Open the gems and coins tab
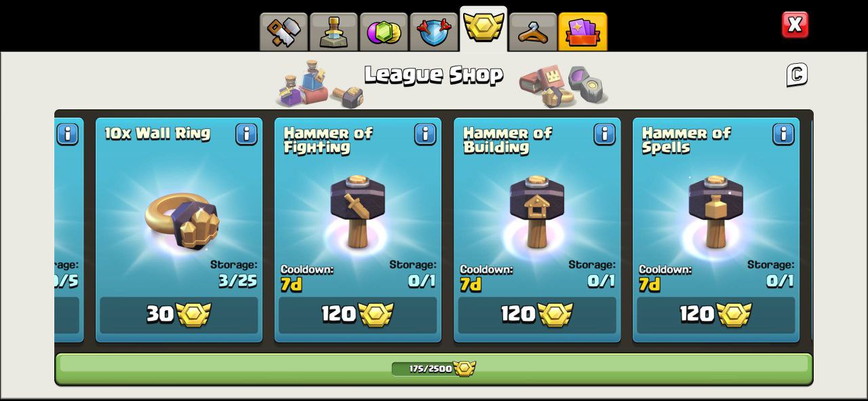Viewport: 868px width, 401px height. coord(384,32)
